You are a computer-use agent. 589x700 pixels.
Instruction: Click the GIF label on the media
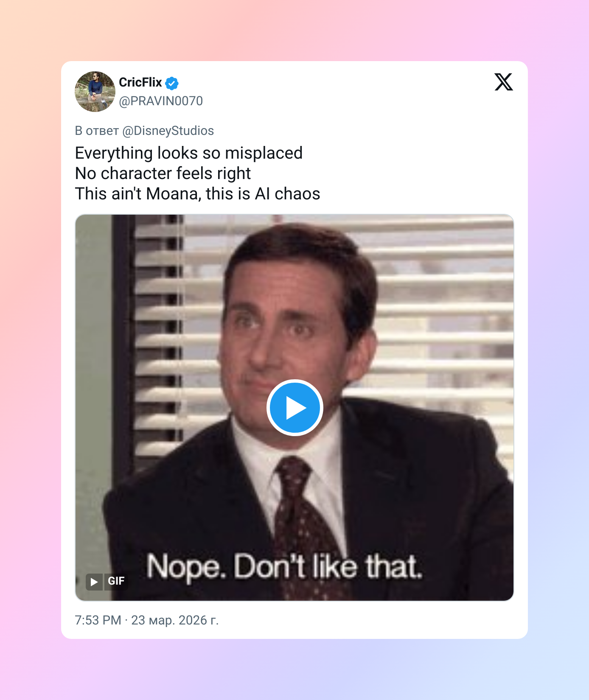pyautogui.click(x=116, y=581)
